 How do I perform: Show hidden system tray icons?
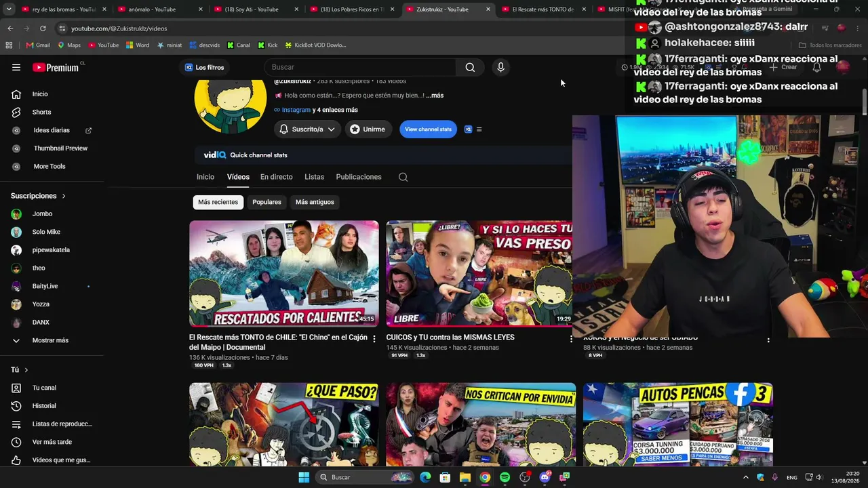(746, 477)
